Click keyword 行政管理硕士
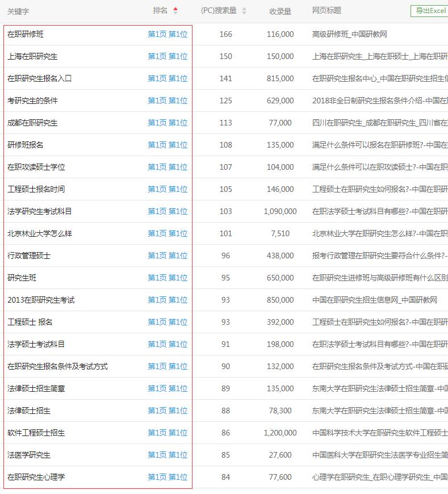The height and width of the screenshot is (494, 448). pos(29,256)
